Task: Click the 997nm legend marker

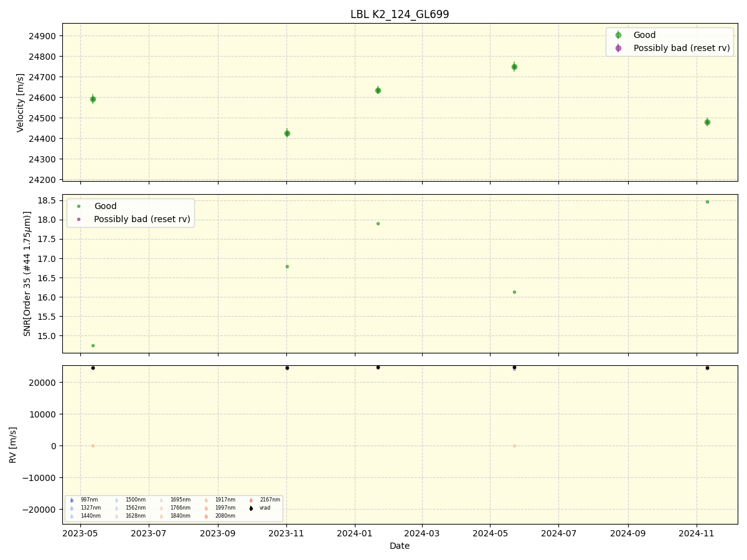Action: coord(72,500)
